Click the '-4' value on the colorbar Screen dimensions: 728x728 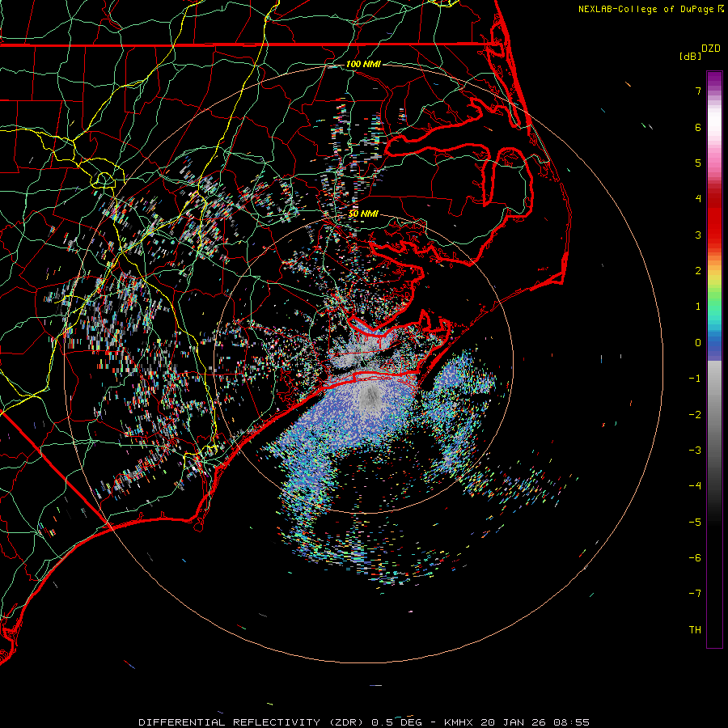tap(695, 486)
